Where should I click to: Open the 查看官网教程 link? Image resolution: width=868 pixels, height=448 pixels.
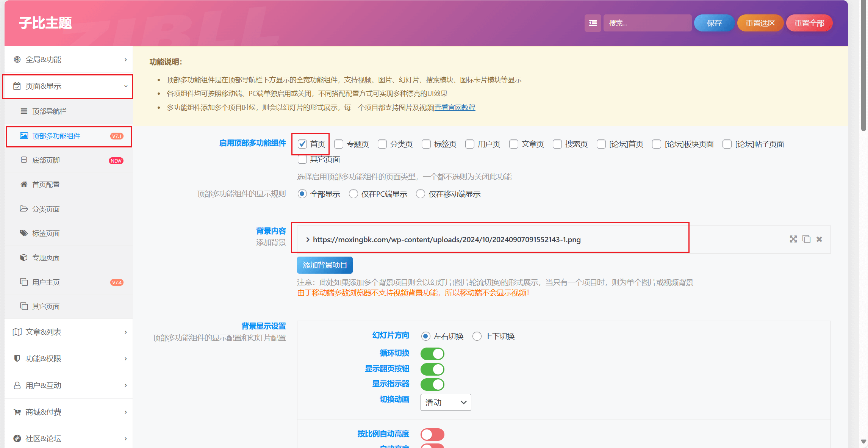pyautogui.click(x=455, y=108)
